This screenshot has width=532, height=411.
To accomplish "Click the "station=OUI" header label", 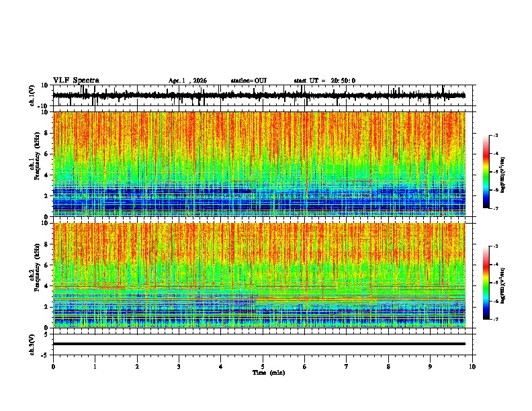I will [249, 81].
